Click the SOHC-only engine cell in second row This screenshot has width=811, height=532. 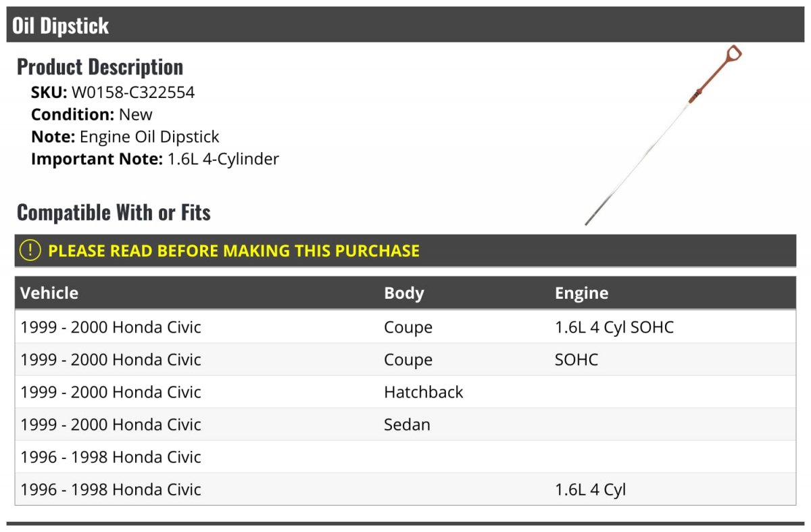[576, 360]
